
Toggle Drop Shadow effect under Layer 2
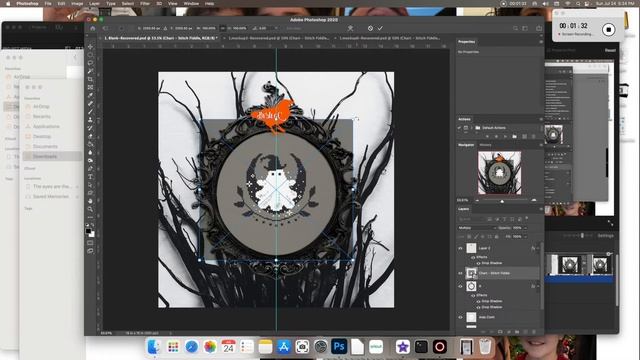pos(478,263)
